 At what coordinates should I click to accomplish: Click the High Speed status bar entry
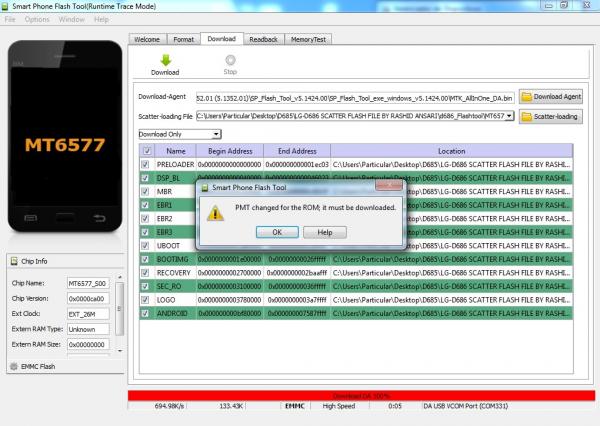pyautogui.click(x=339, y=406)
